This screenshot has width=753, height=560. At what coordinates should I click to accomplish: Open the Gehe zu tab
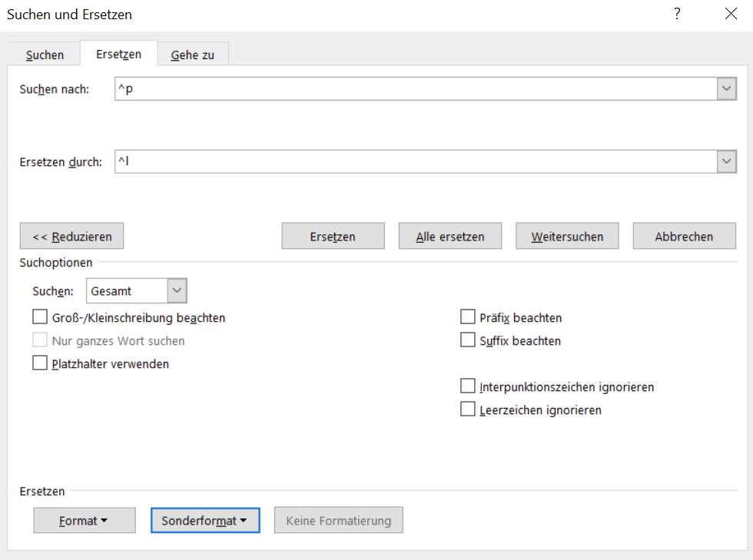[x=192, y=55]
